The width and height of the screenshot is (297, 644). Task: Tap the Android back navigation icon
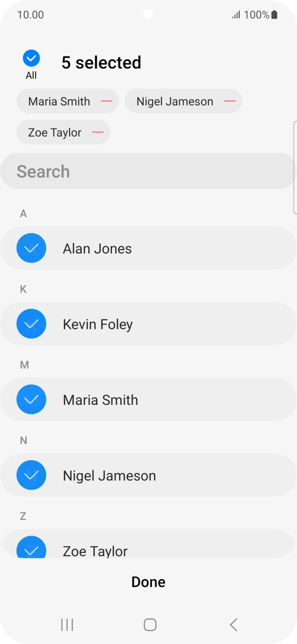click(x=233, y=624)
